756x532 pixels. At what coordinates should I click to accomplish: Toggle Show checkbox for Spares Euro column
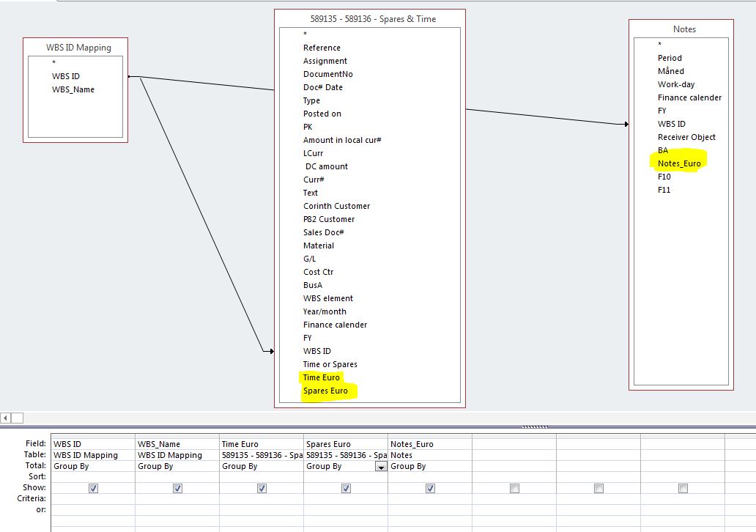pos(346,488)
